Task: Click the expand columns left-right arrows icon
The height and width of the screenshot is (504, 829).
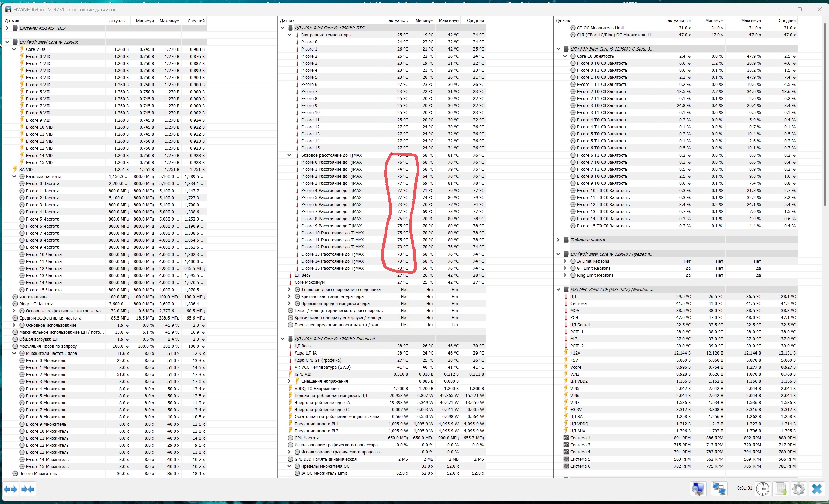Action: click(10, 489)
